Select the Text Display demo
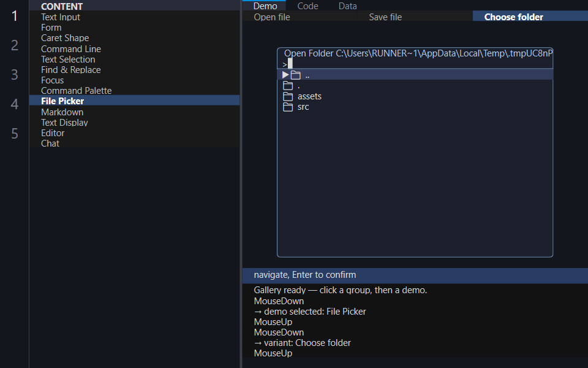This screenshot has height=368, width=588. [x=134, y=123]
